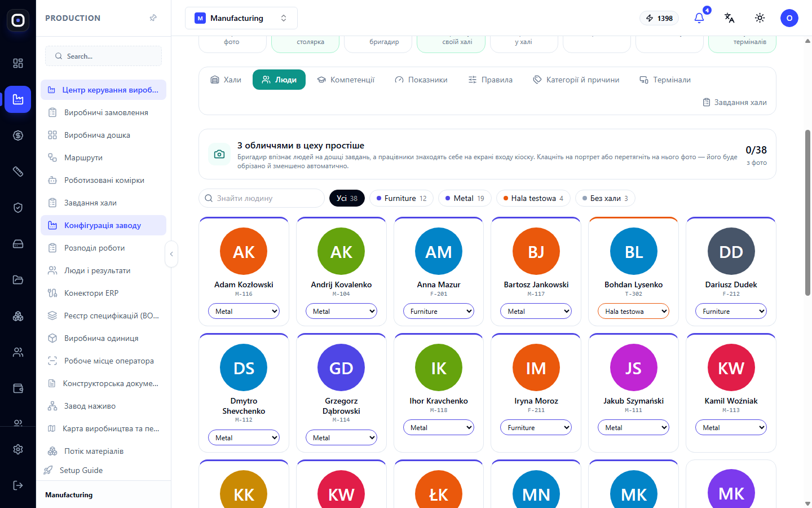Image resolution: width=812 pixels, height=508 pixels.
Task: Click the sidebar Search field
Action: tap(103, 56)
